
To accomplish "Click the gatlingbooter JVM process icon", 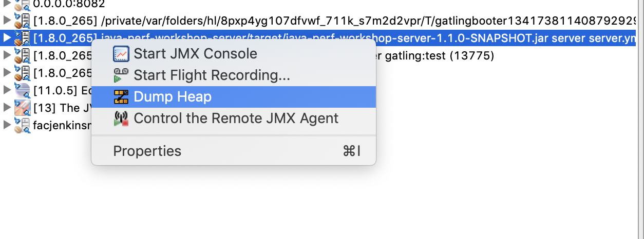I will click(x=22, y=21).
